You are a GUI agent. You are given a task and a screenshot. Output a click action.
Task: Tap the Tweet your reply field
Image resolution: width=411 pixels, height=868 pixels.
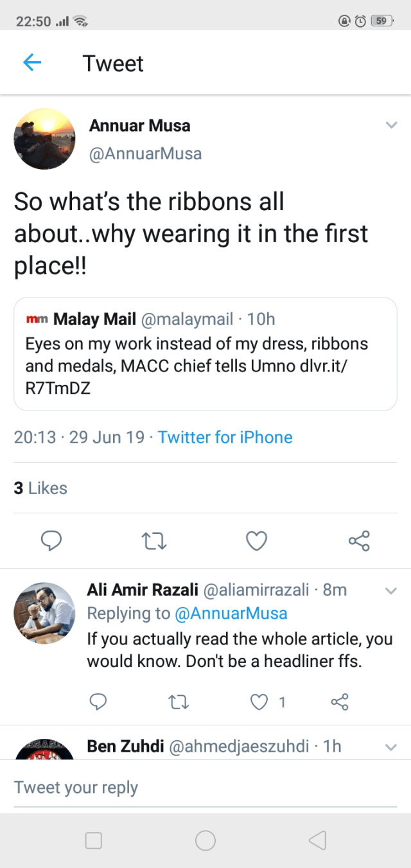pos(205,787)
